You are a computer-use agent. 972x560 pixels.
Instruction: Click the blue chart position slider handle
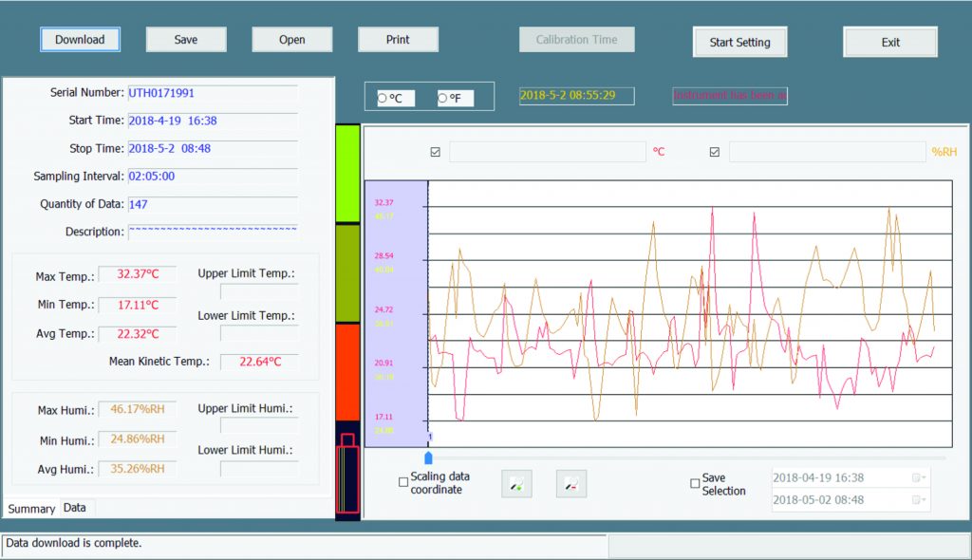coord(428,457)
